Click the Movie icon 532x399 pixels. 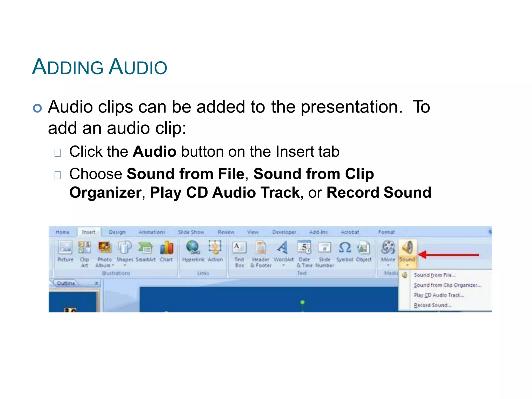388,247
